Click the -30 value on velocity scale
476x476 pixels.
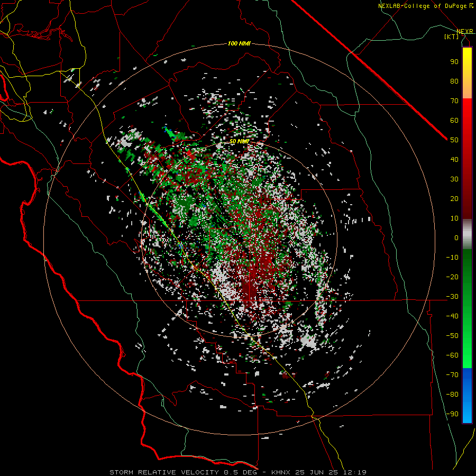click(x=452, y=297)
